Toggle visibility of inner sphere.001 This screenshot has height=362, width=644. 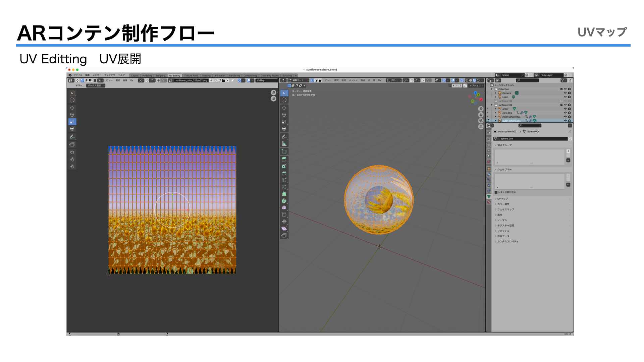click(x=565, y=117)
